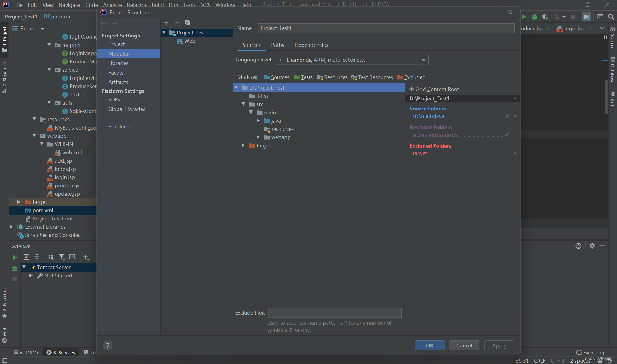This screenshot has height=364, width=617.
Task: Collapse the D:\Project_Test1 content root
Action: click(236, 87)
